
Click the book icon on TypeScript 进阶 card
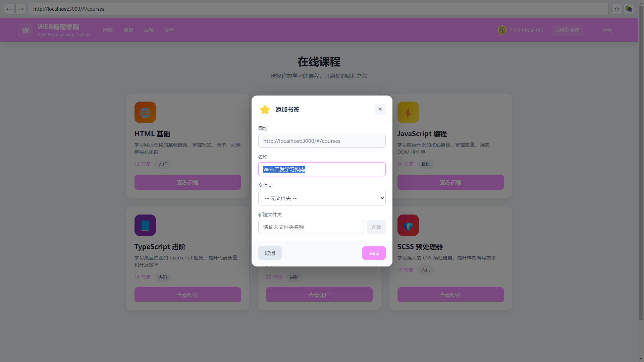[x=145, y=225]
